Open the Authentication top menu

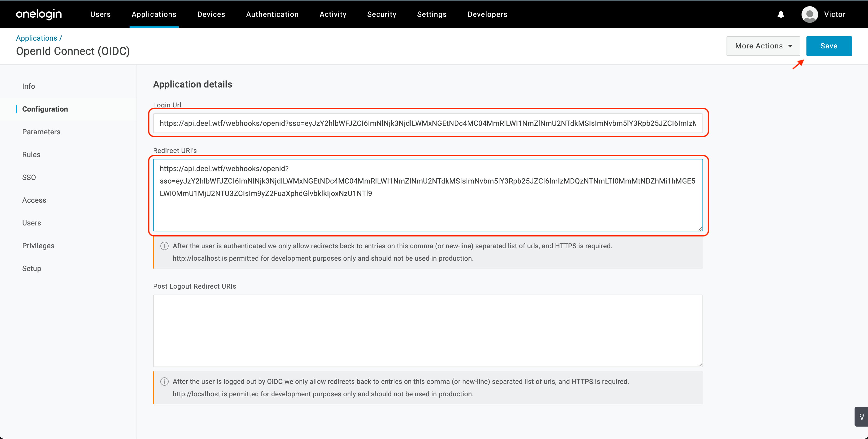coord(272,14)
